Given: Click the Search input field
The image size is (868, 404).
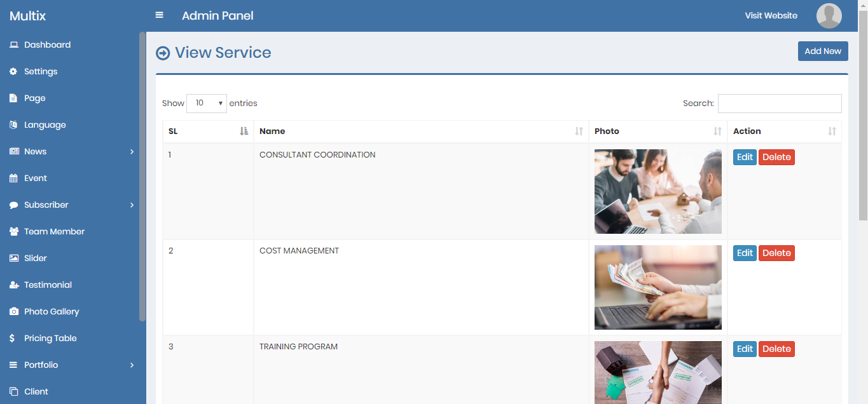Looking at the screenshot, I should [x=779, y=104].
